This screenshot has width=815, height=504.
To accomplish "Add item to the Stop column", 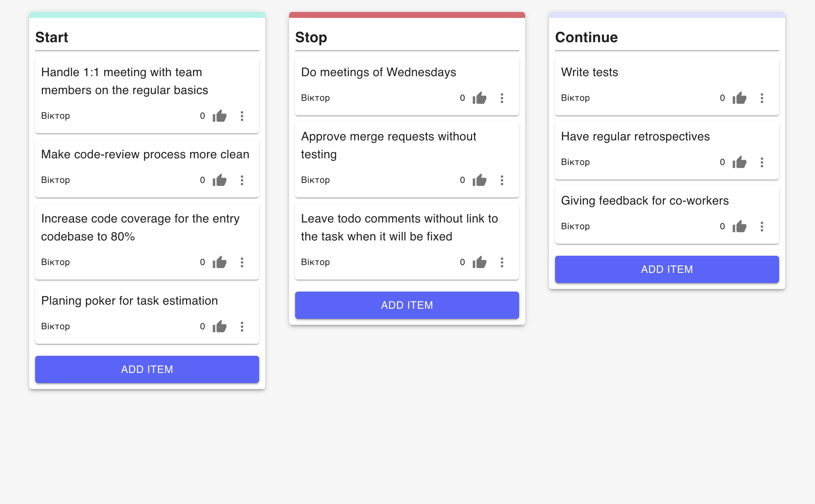I will click(407, 305).
